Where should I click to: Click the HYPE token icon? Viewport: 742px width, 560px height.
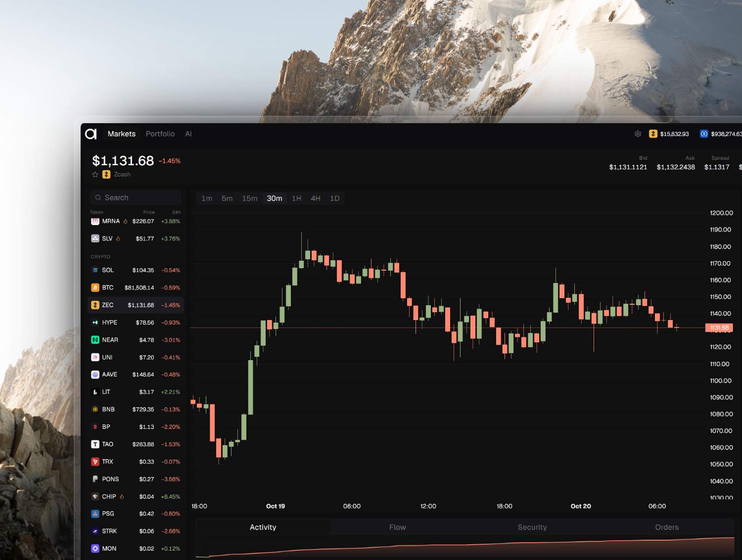point(95,323)
